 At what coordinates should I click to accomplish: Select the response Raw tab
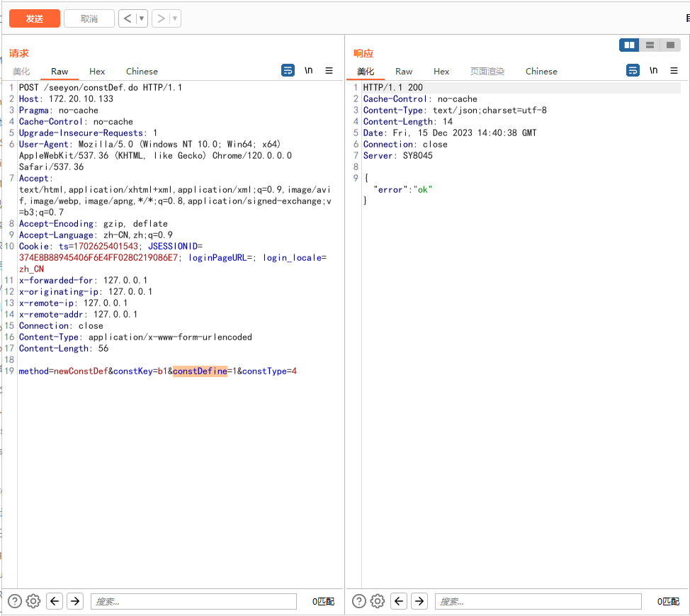[x=404, y=71]
